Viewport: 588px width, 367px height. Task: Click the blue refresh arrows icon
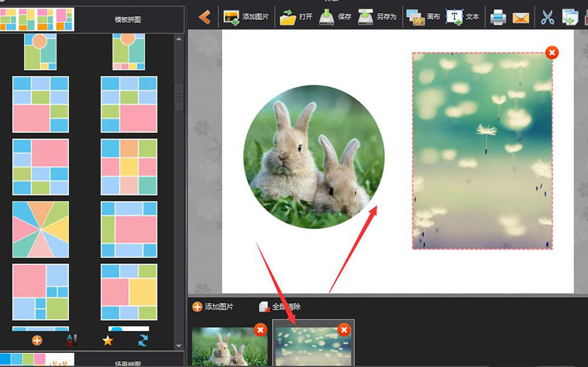[143, 341]
